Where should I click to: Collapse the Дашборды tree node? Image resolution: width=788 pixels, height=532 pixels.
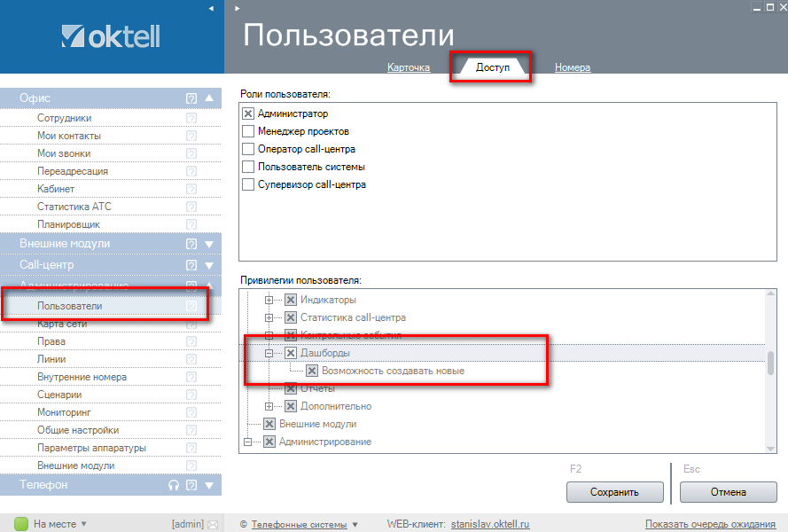(x=269, y=353)
